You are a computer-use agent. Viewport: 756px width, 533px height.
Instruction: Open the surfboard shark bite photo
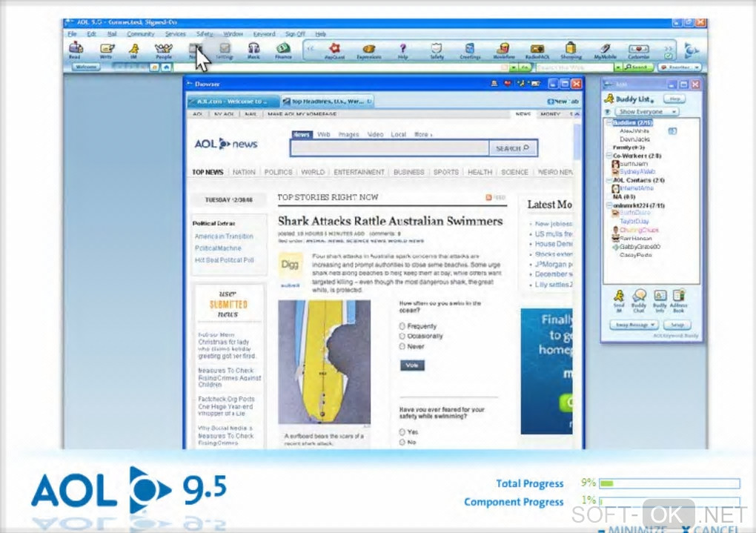click(x=324, y=362)
